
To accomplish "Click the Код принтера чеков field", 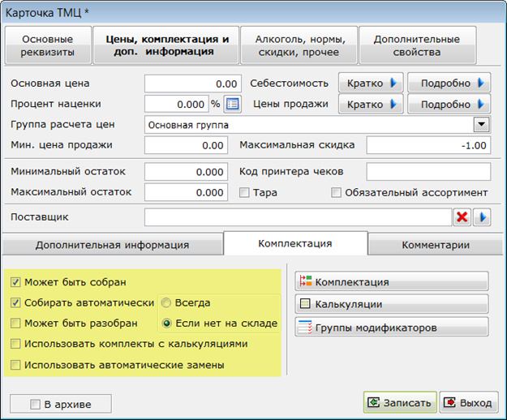I will [x=428, y=172].
